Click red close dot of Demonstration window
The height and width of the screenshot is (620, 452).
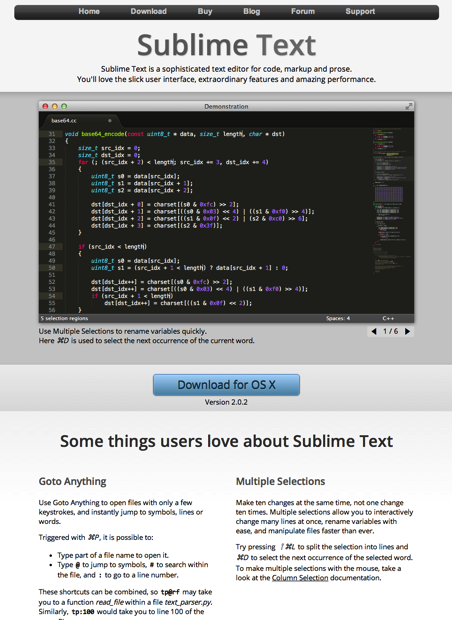[x=45, y=106]
